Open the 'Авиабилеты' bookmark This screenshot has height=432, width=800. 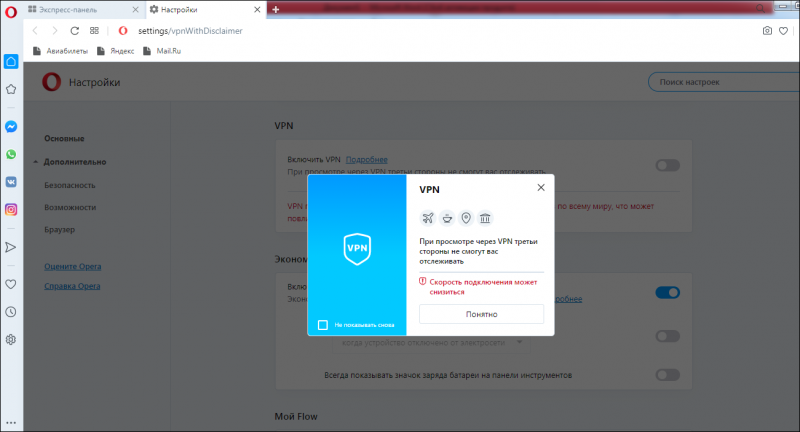pyautogui.click(x=61, y=51)
